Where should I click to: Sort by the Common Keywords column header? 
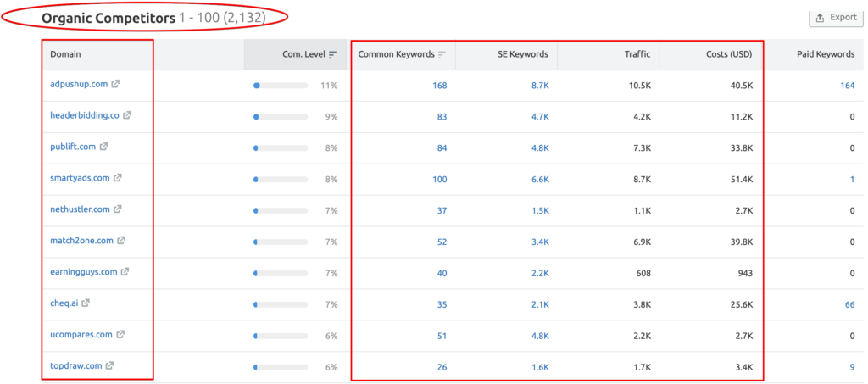(403, 54)
